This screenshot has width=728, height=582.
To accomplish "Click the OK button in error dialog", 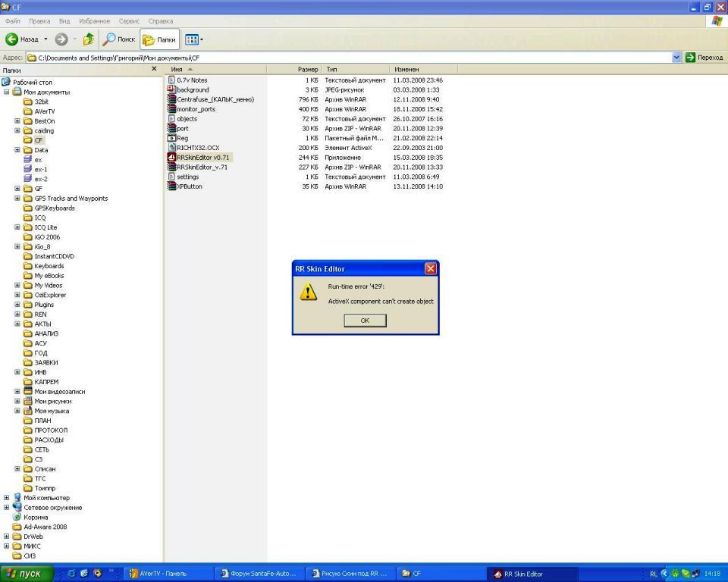I will point(365,321).
